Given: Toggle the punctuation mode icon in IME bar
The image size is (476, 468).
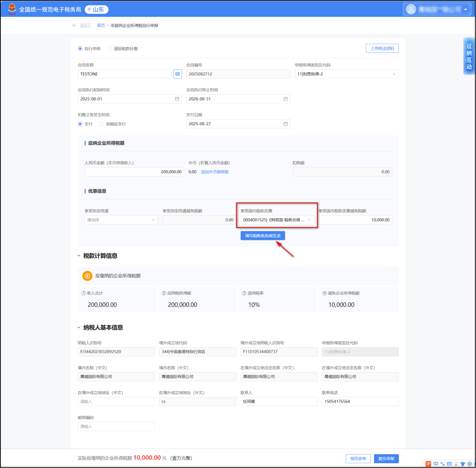Looking at the screenshot, I should 443,464.
